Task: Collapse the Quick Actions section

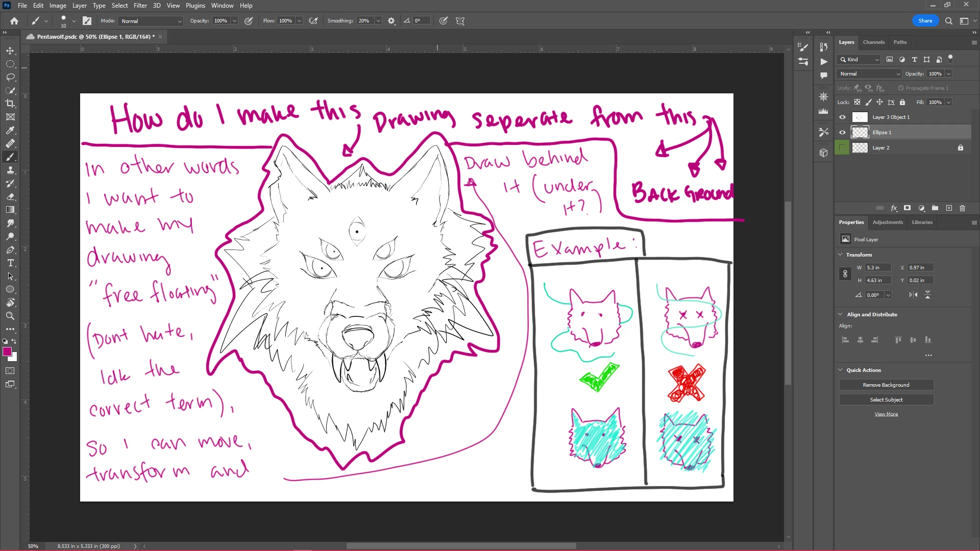Action: tap(840, 370)
